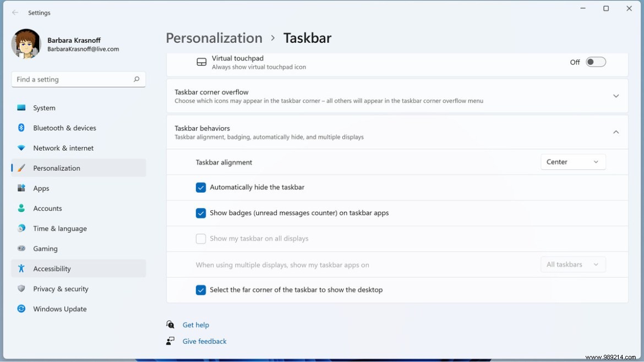
Task: Open Privacy & security from sidebar
Action: tap(21, 289)
